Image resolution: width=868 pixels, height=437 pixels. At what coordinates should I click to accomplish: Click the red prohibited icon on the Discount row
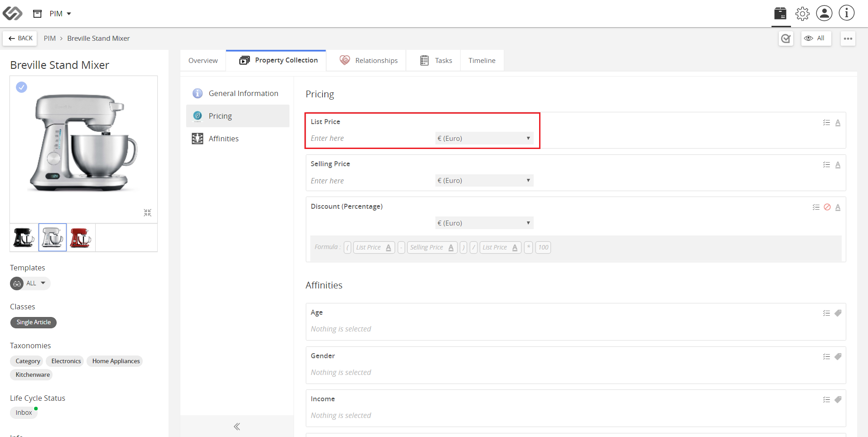[827, 207]
